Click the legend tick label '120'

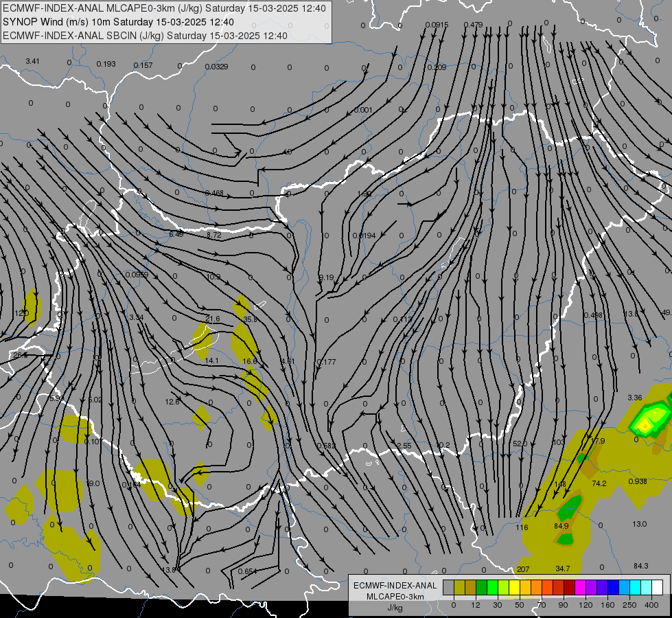(x=586, y=605)
